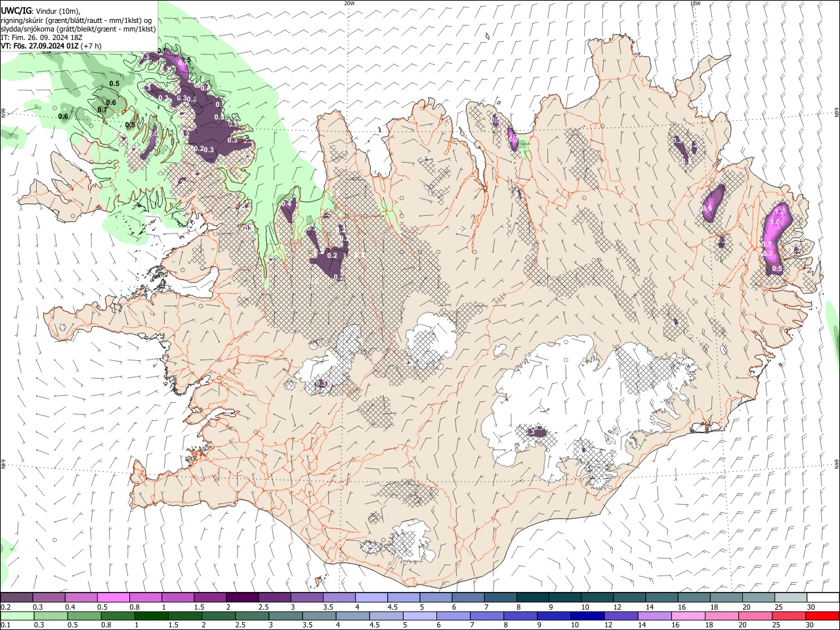Click the light lavender swatch at 4 in top legend
The image size is (840, 630).
click(371, 598)
